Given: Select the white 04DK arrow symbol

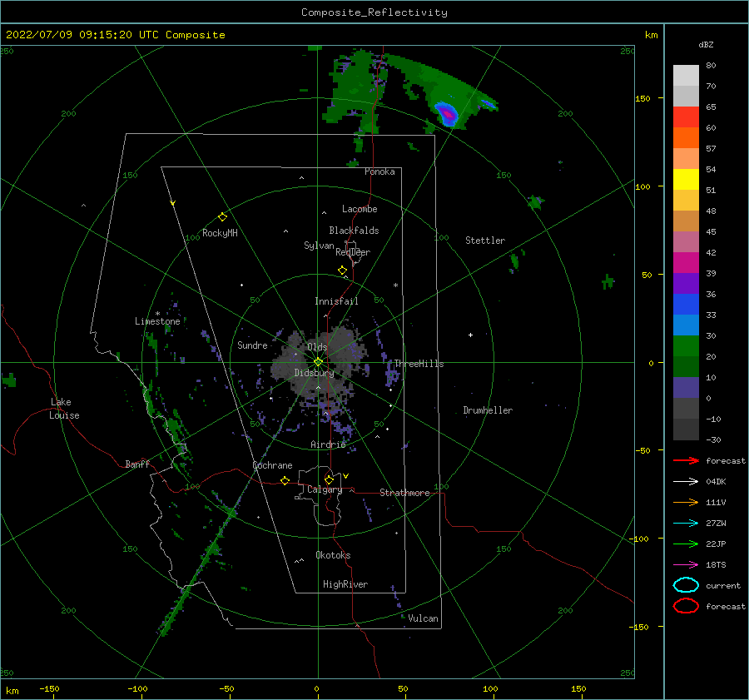Looking at the screenshot, I should 686,482.
